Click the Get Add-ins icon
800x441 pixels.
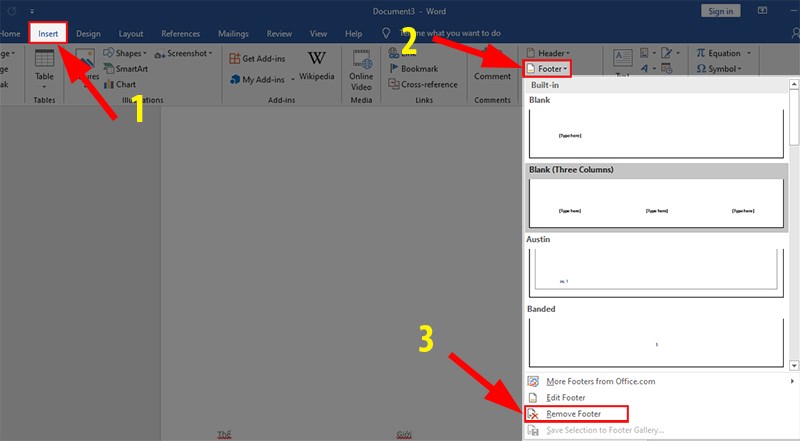235,58
